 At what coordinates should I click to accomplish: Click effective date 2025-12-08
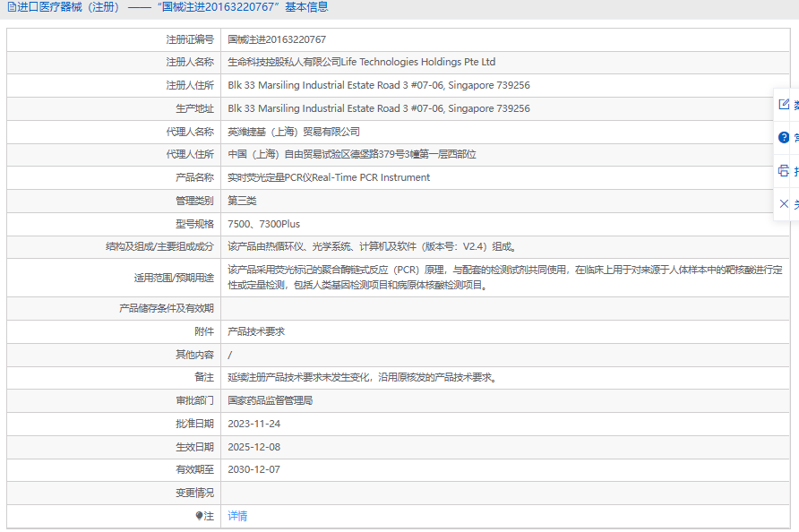pyautogui.click(x=253, y=447)
